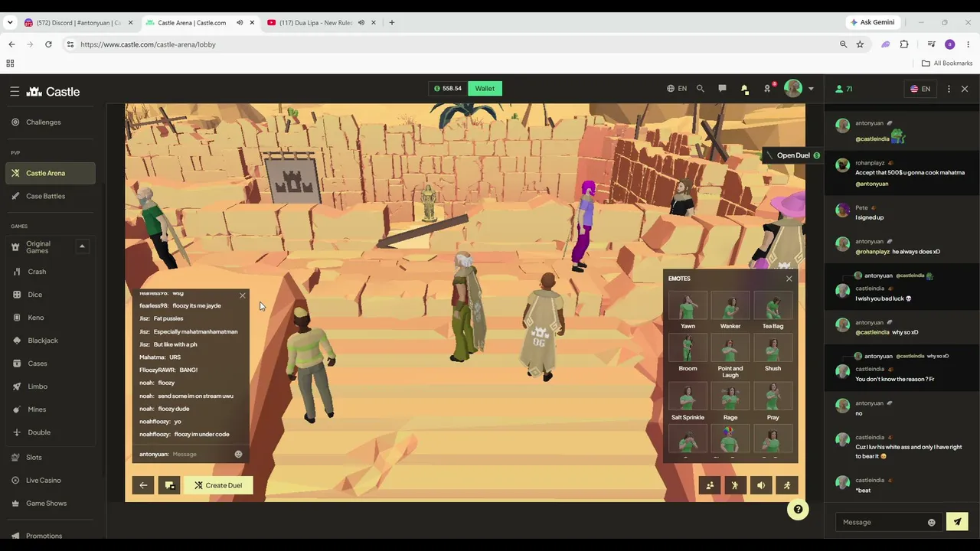Click the 558.54 balance display
The width and height of the screenshot is (980, 551).
click(448, 89)
